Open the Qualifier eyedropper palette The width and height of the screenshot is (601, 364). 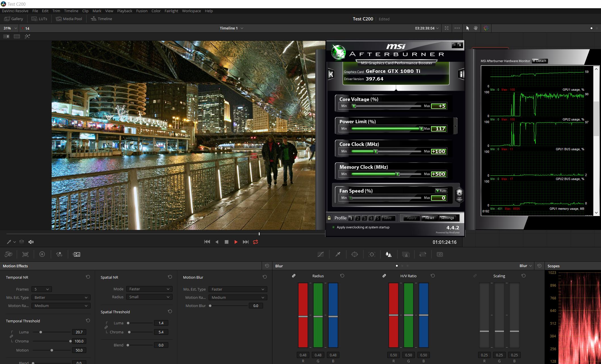338,254
